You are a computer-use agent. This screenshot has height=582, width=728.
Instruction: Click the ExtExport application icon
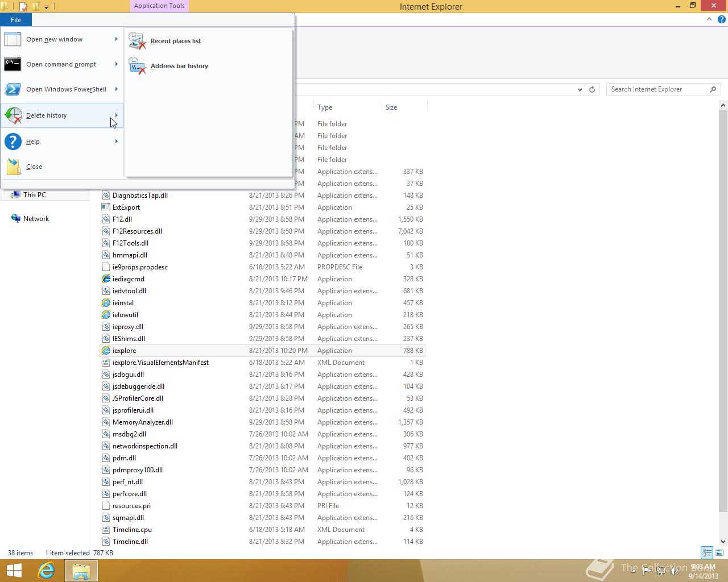coord(106,207)
